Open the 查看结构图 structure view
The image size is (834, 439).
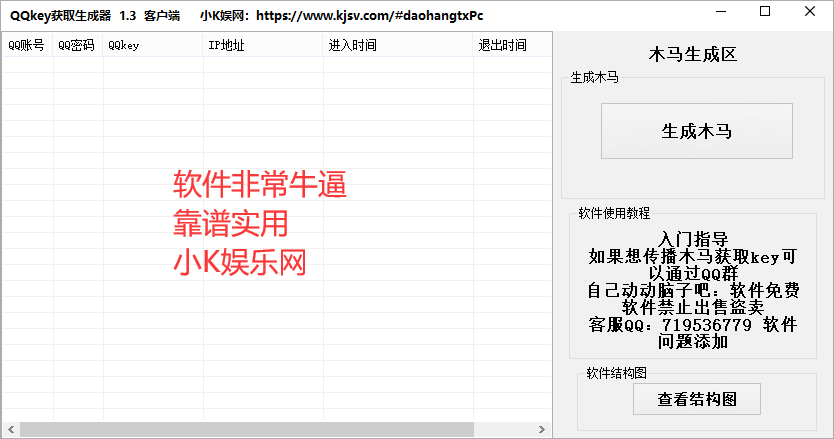click(x=696, y=399)
